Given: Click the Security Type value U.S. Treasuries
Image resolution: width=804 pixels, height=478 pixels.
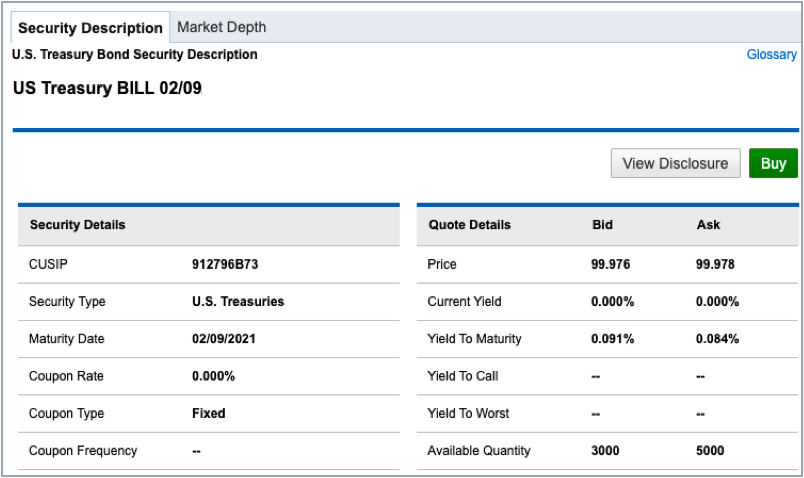Looking at the screenshot, I should (238, 301).
